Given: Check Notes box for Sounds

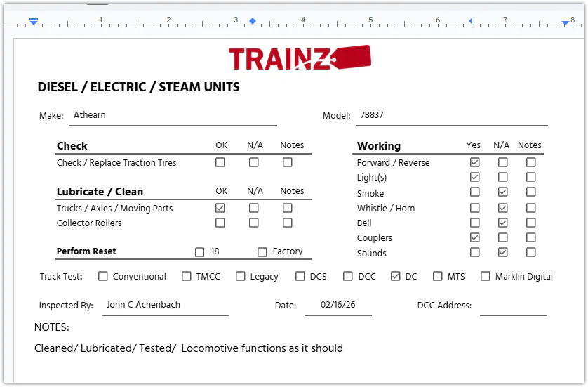Looking at the screenshot, I should coord(531,252).
